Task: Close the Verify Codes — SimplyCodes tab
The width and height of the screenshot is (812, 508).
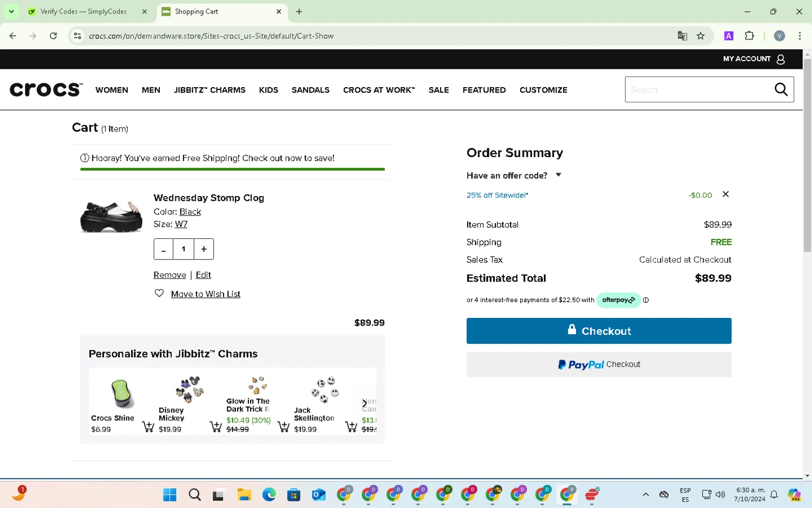Action: [145, 11]
